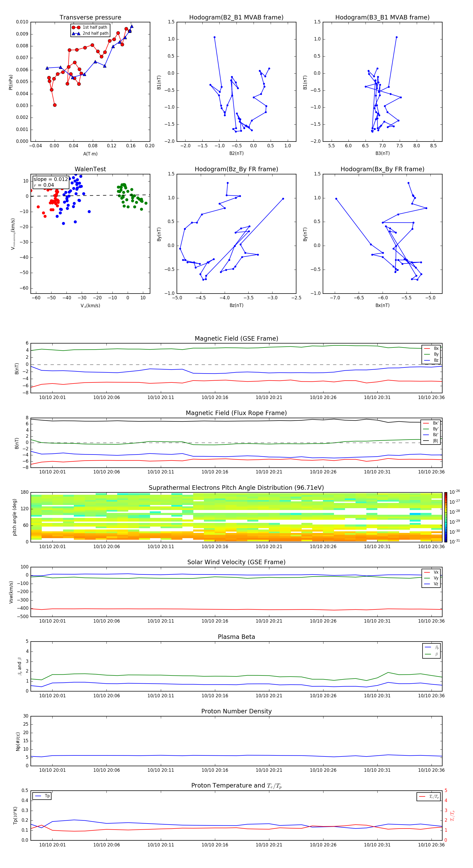
Task: Click the "Bz" legend entry in GSE panel
Action: pyautogui.click(x=431, y=360)
